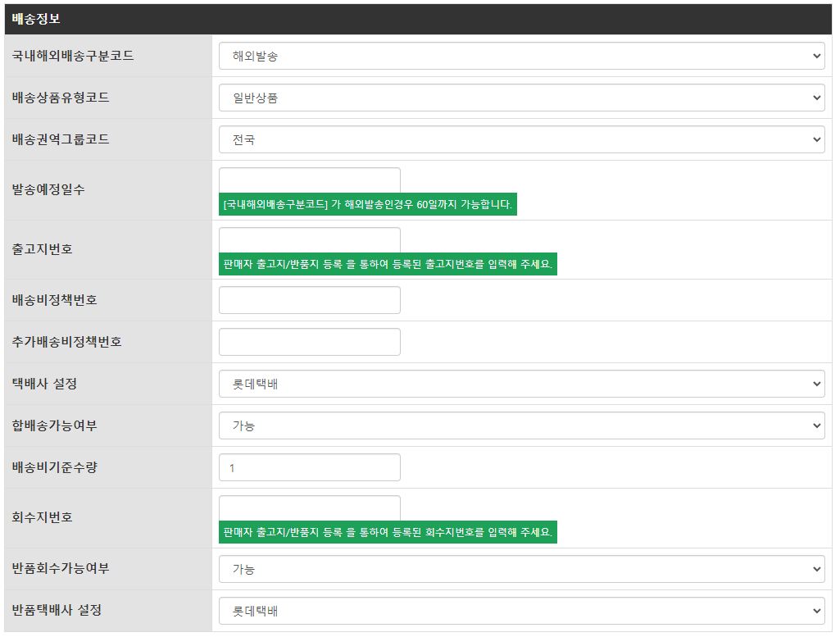
Task: Click the green 출고지번호를 입력해 주세요 hint
Action: pyautogui.click(x=388, y=264)
